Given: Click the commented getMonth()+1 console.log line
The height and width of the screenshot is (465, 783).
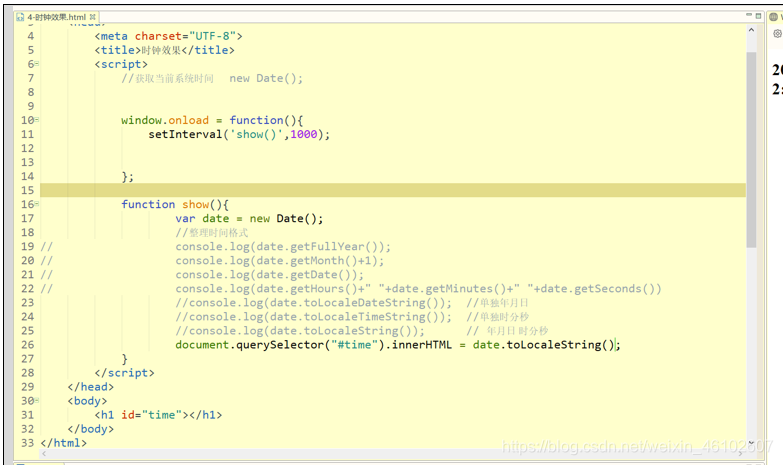Looking at the screenshot, I should click(x=280, y=261).
